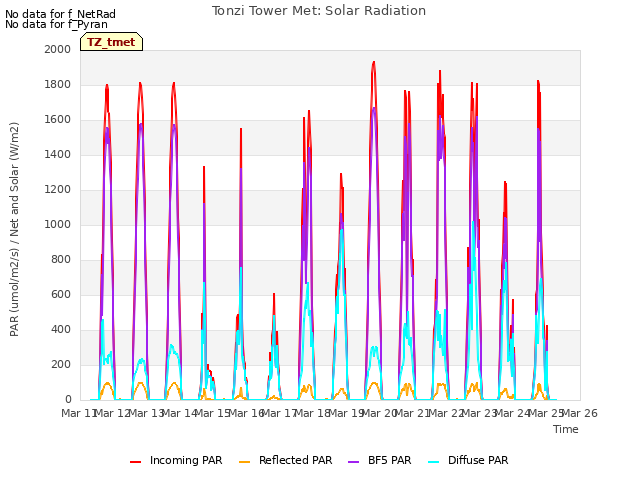The height and width of the screenshot is (480, 640).
Task: Click the y-axis tick label 400
Action: pyautogui.click(x=61, y=330)
